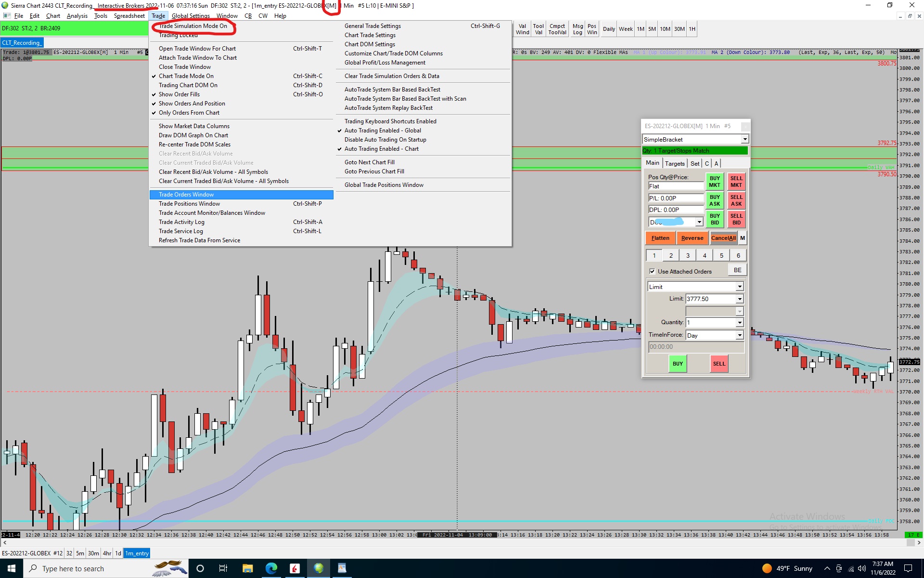Viewport: 924px width, 578px height.
Task: Click the BUY MKT button
Action: (x=715, y=182)
